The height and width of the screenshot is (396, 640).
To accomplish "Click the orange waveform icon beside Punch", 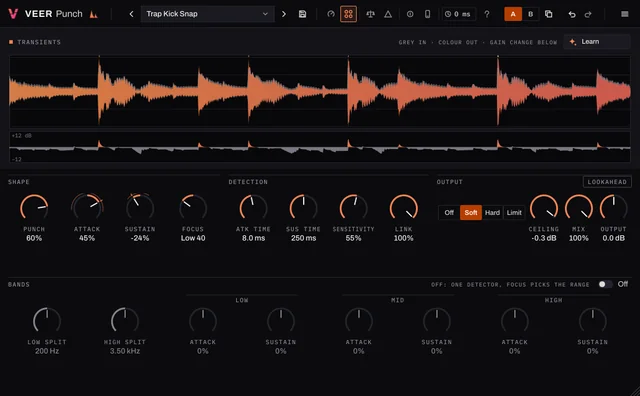I will (93, 15).
